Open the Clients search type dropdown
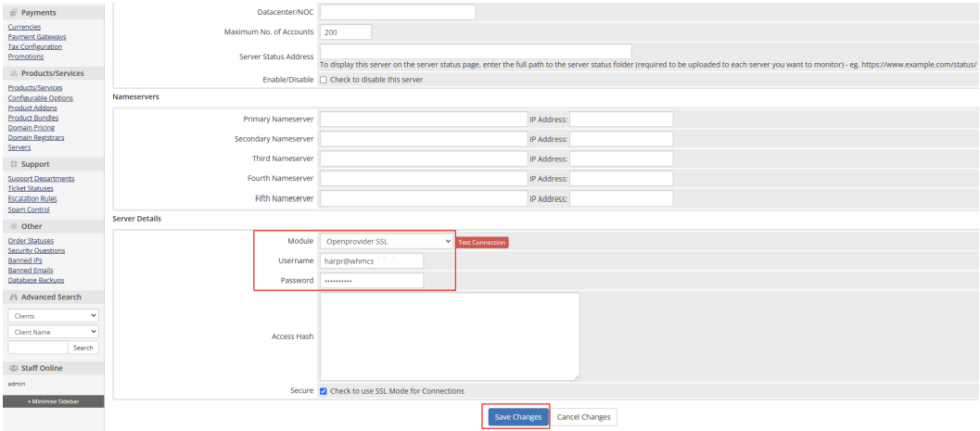Image resolution: width=980 pixels, height=431 pixels. tap(53, 316)
